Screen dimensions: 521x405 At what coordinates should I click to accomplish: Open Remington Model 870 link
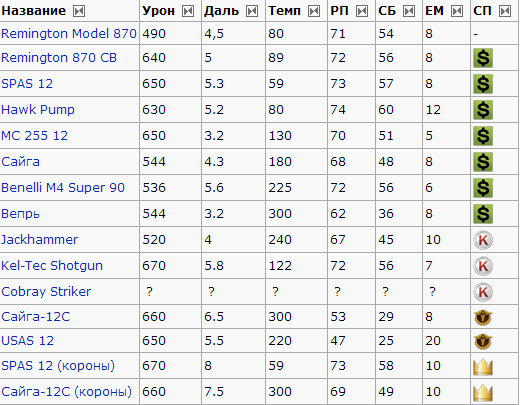coord(69,34)
